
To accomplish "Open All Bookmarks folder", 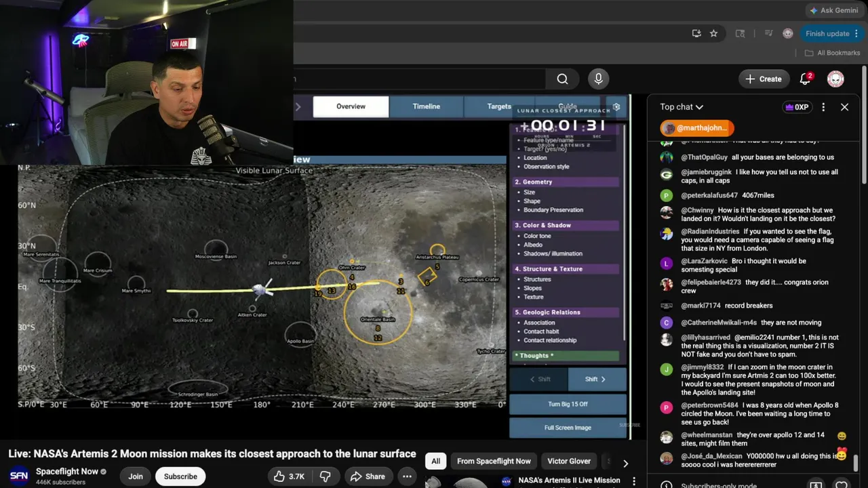I will [832, 53].
